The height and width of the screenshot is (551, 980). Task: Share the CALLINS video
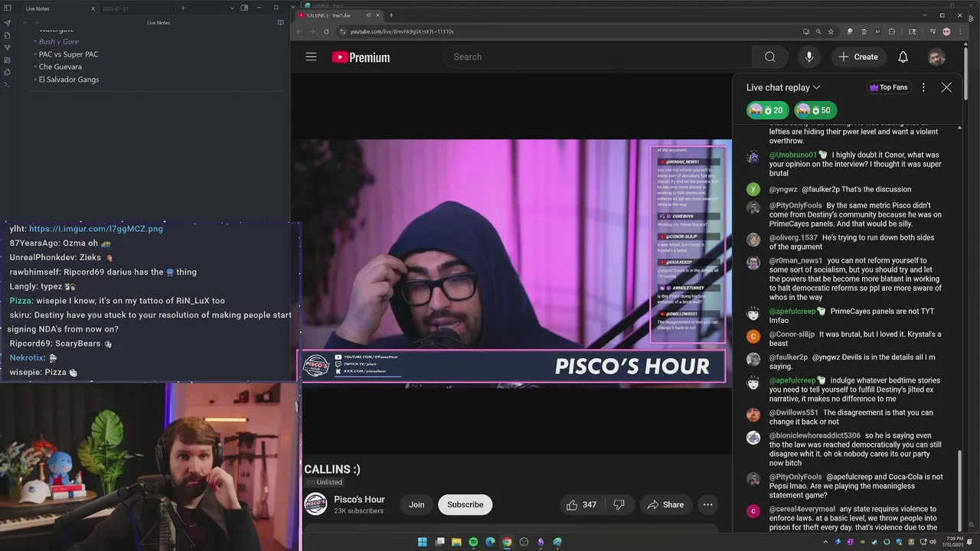(x=665, y=504)
